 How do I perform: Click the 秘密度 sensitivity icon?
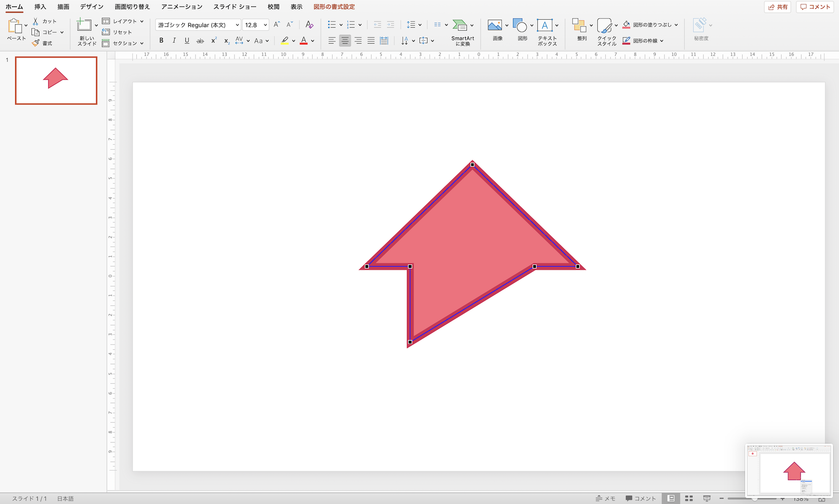(x=699, y=24)
